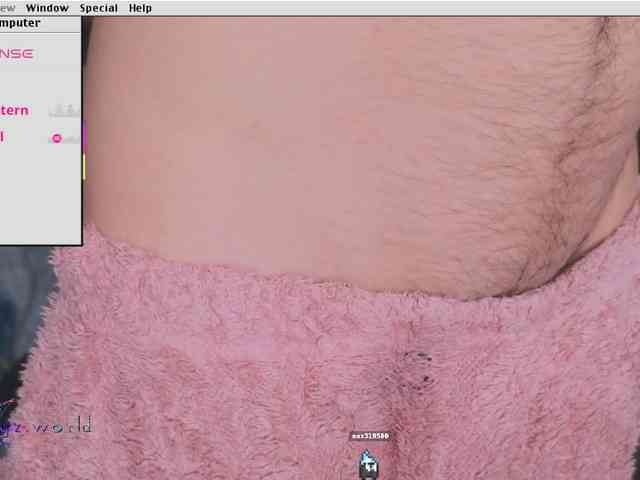The image size is (640, 480).
Task: Click the blank menu bar area right of Help
Action: pos(400,8)
